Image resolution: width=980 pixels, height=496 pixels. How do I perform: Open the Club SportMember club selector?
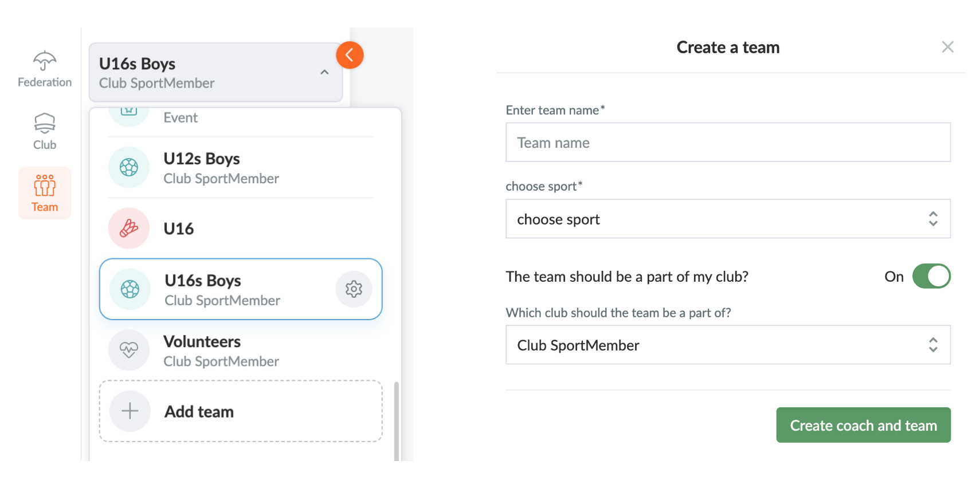click(728, 345)
